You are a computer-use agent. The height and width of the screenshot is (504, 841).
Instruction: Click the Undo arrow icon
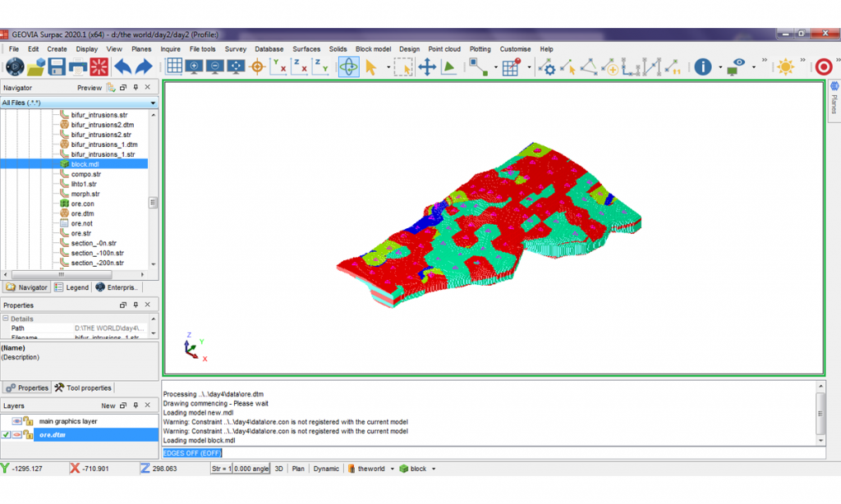[x=122, y=67]
